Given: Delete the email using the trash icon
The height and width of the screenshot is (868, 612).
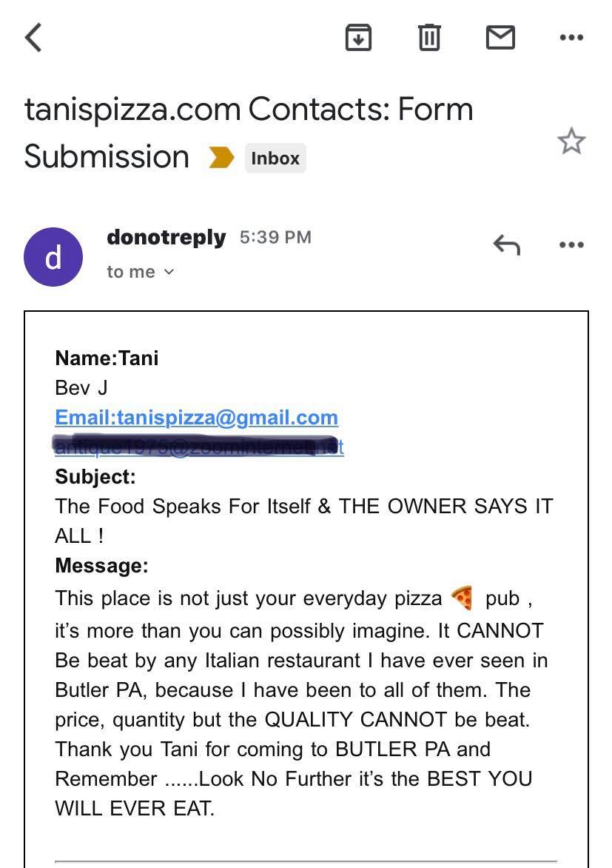Looking at the screenshot, I should (429, 38).
